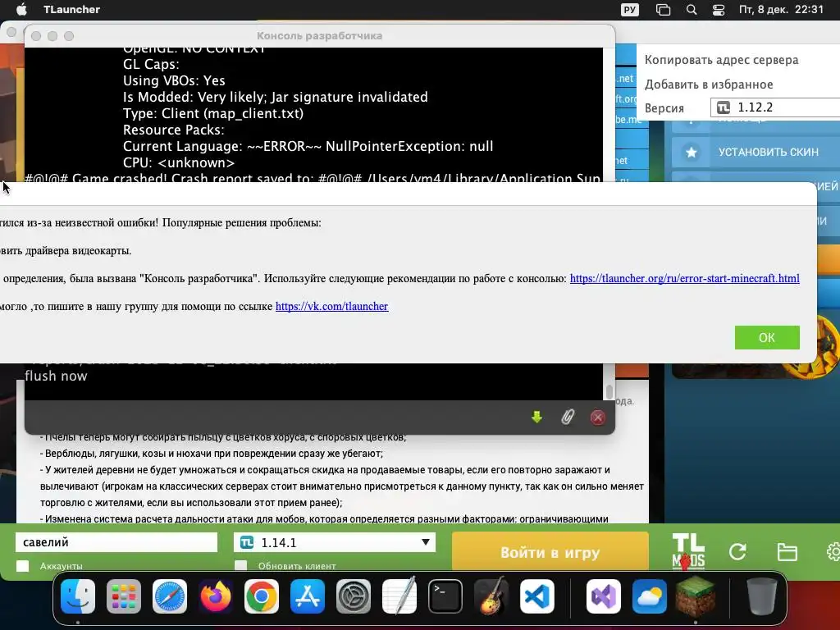Image resolution: width=840 pixels, height=630 pixels.
Task: Open System Settings from the Dock
Action: tap(354, 596)
